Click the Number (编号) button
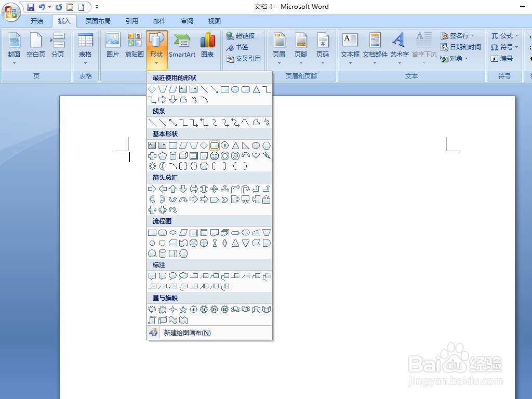 pyautogui.click(x=501, y=59)
